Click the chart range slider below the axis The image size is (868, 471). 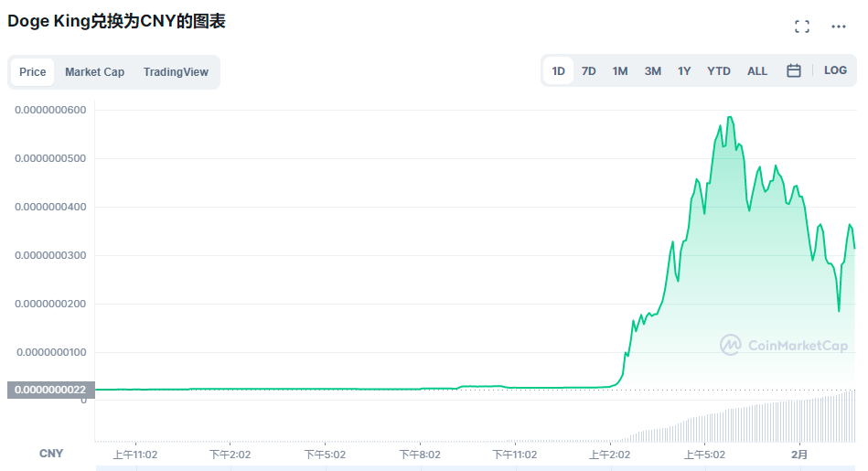coord(476,467)
